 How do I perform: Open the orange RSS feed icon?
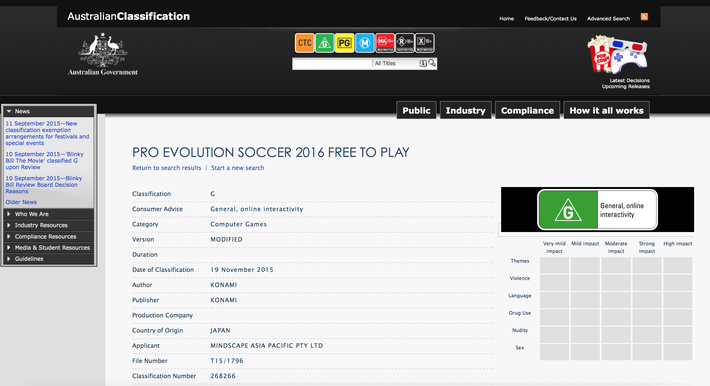[644, 17]
